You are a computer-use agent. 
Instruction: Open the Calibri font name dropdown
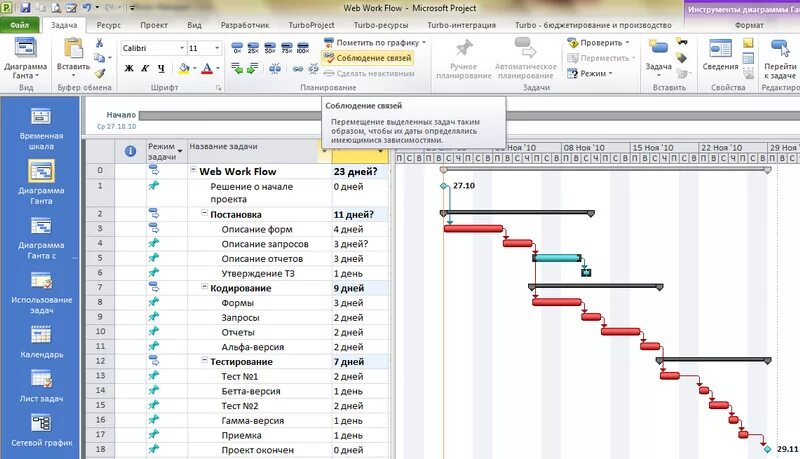182,48
